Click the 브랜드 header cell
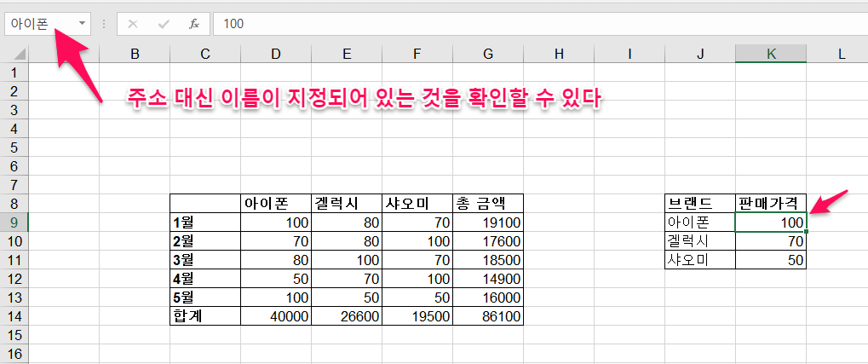868x364 pixels. (700, 204)
